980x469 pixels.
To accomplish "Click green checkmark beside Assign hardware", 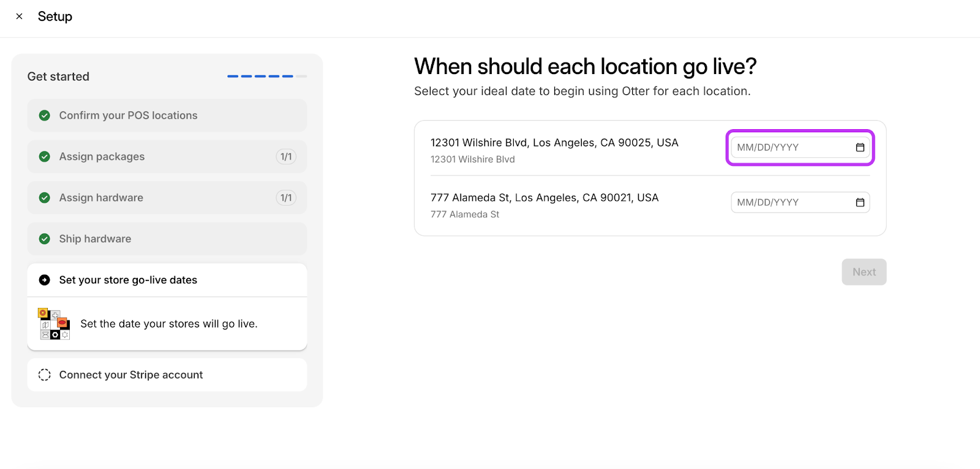I will click(x=45, y=198).
